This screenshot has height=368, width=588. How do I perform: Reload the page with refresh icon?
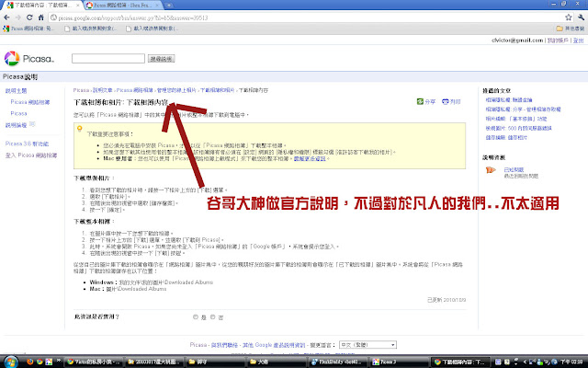coord(29,17)
